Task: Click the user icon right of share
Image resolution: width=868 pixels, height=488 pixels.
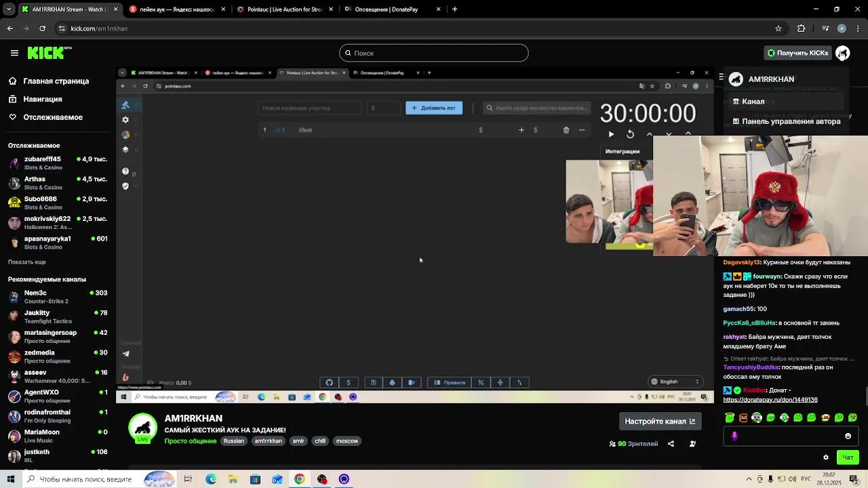Action: (692, 444)
